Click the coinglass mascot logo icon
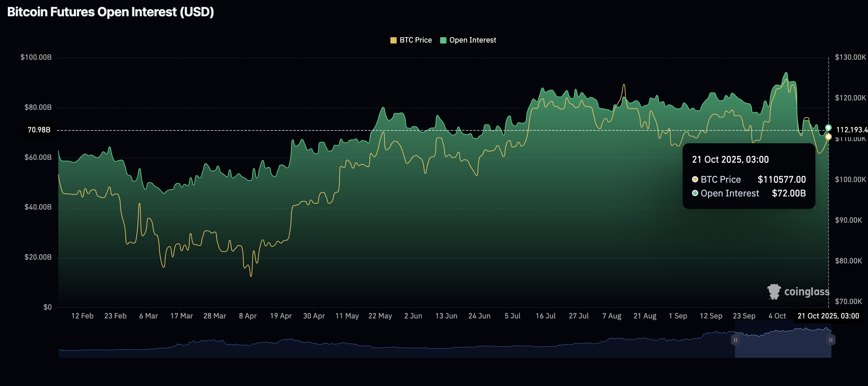Screen dimensions: 868x386 click(x=774, y=291)
